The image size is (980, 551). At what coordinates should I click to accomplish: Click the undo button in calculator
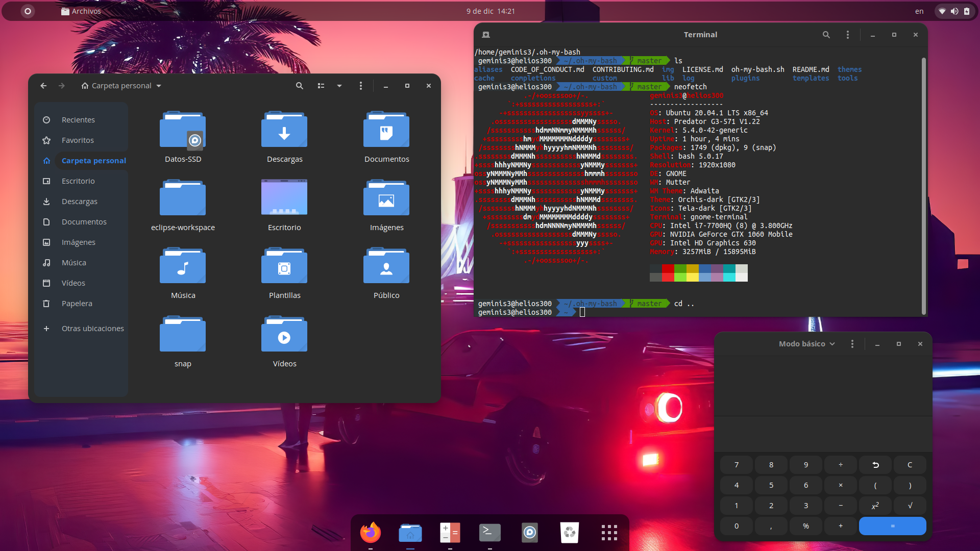(x=875, y=465)
